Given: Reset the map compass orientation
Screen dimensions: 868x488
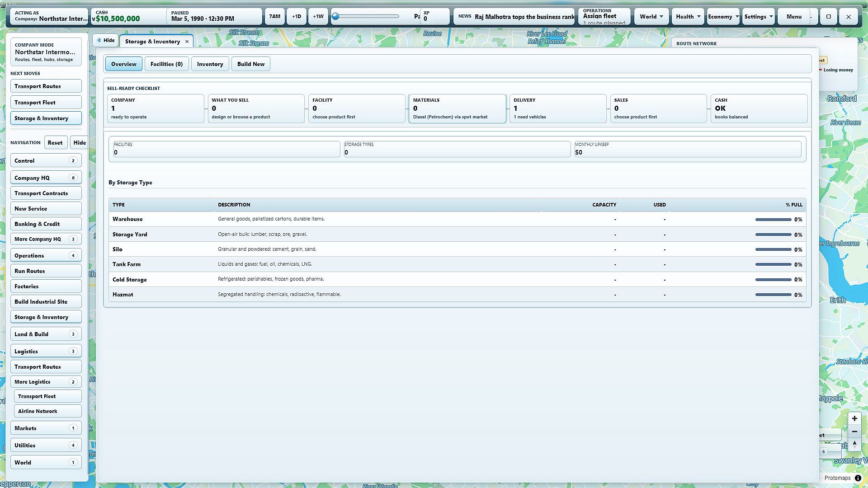Looking at the screenshot, I should pos(854,444).
